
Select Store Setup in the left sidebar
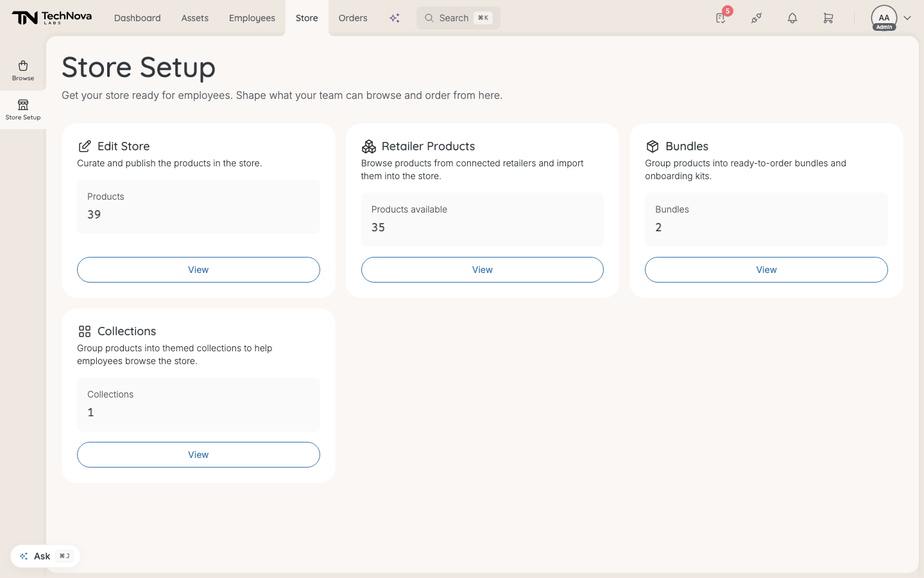23,110
